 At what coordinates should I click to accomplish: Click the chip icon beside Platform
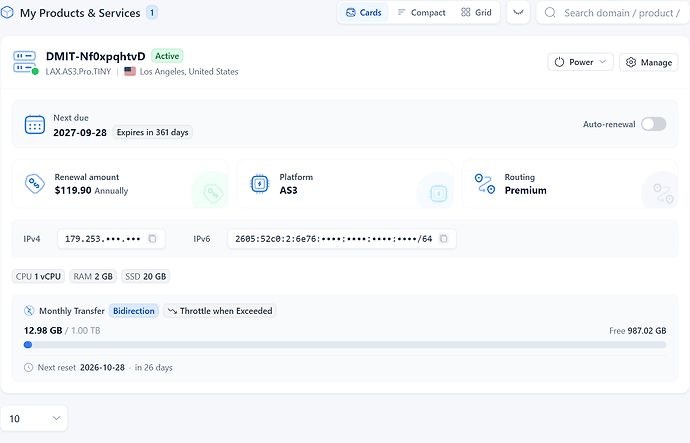point(260,184)
